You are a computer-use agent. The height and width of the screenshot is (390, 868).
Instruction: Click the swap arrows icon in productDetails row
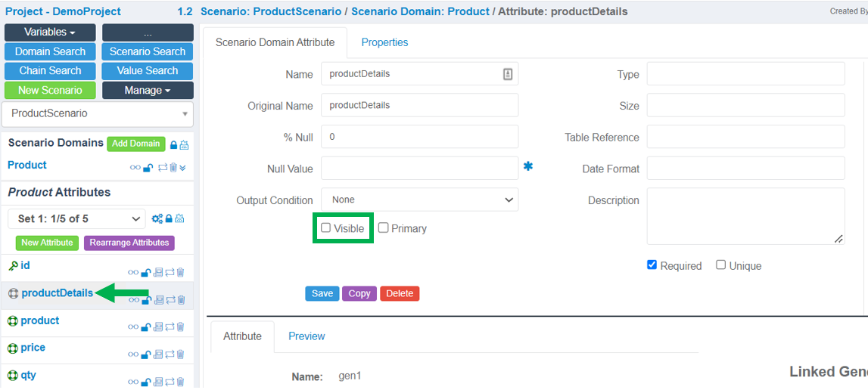point(170,300)
